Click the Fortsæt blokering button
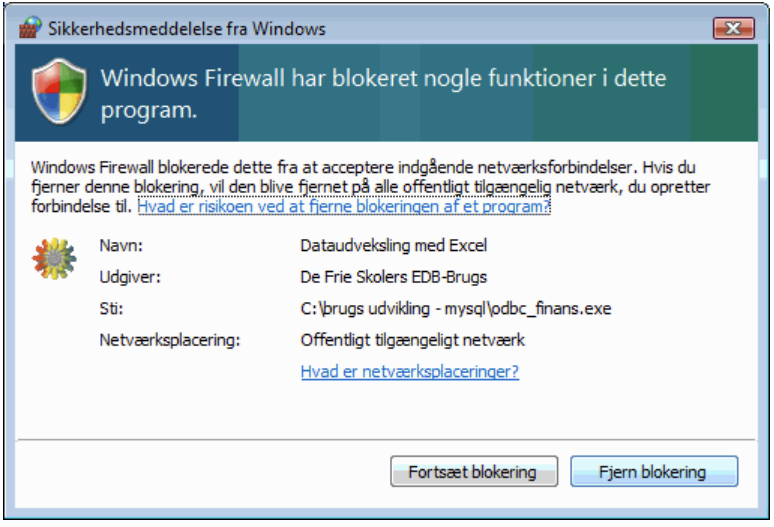Viewport: 774px width, 527px height. click(474, 472)
